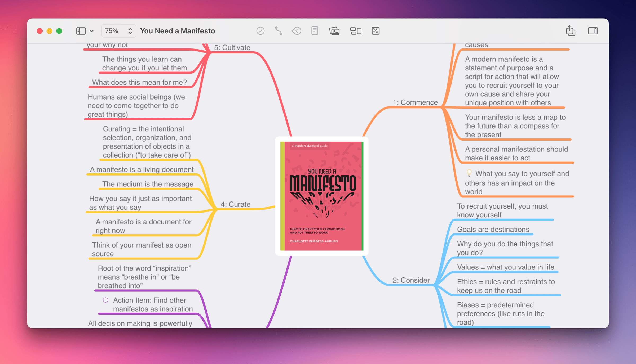Select the '4: Curate' branch node
This screenshot has height=364, width=636.
(x=235, y=204)
